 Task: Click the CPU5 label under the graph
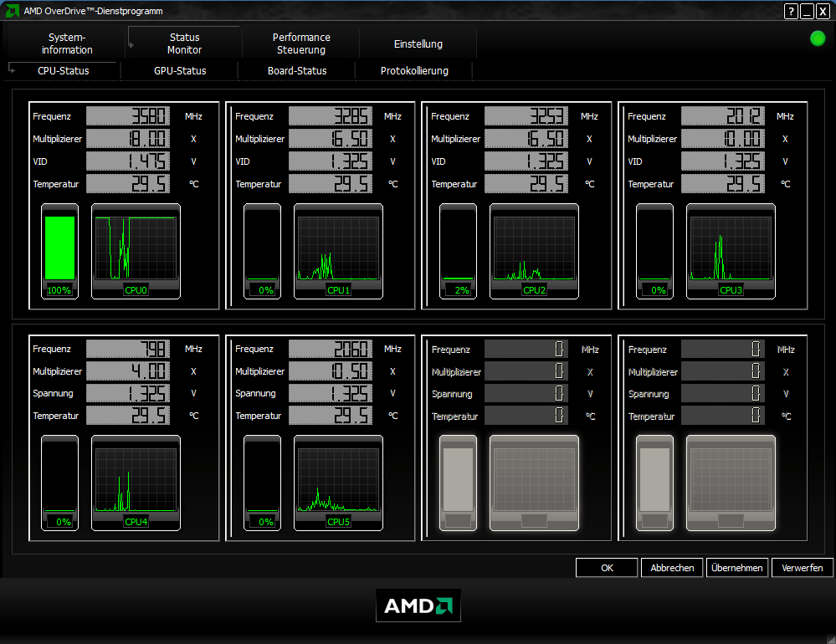(339, 522)
